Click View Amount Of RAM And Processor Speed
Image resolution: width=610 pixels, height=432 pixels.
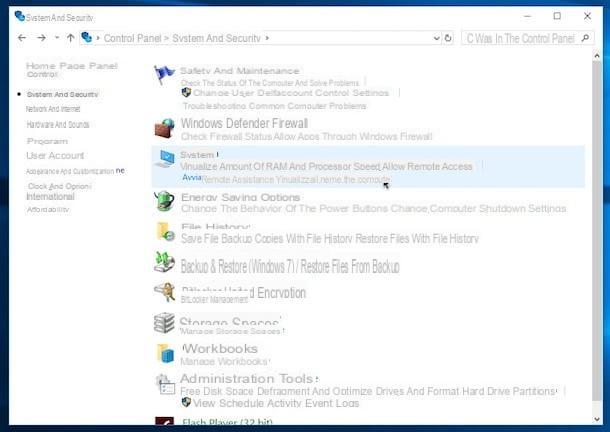pyautogui.click(x=280, y=167)
